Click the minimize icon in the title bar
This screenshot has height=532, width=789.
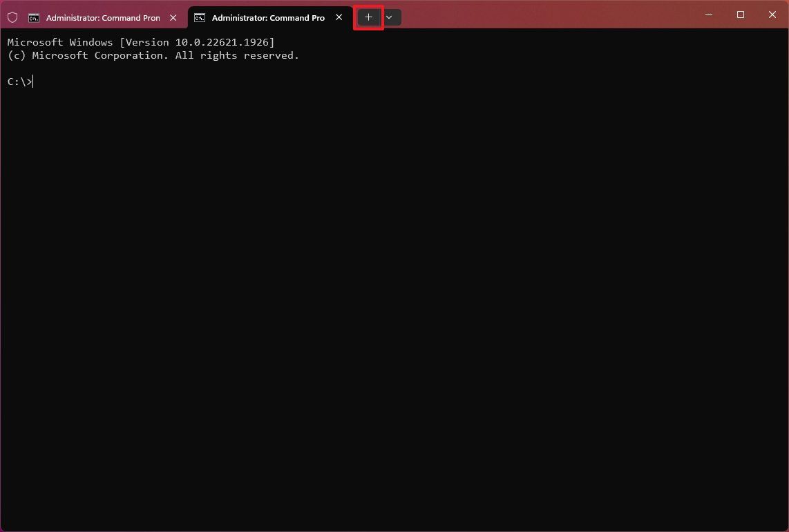[x=708, y=14]
